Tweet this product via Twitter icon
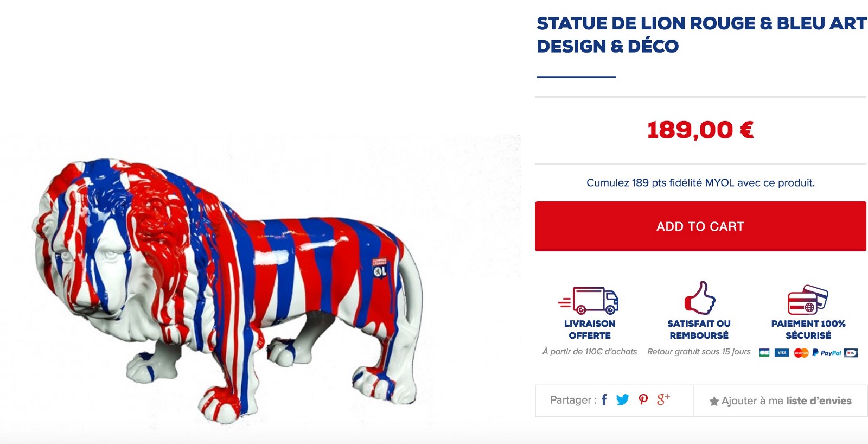The image size is (868, 444). point(622,400)
